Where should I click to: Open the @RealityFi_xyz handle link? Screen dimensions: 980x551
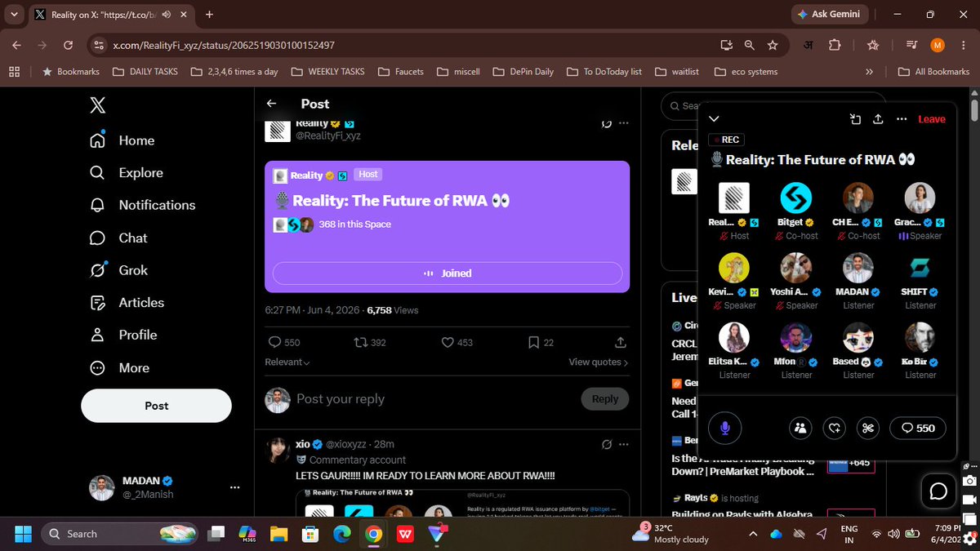click(x=327, y=136)
